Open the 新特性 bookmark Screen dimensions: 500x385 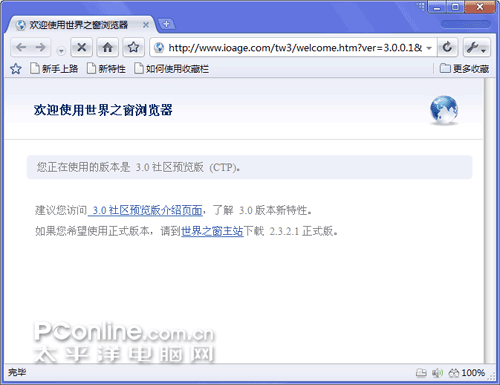pos(106,69)
